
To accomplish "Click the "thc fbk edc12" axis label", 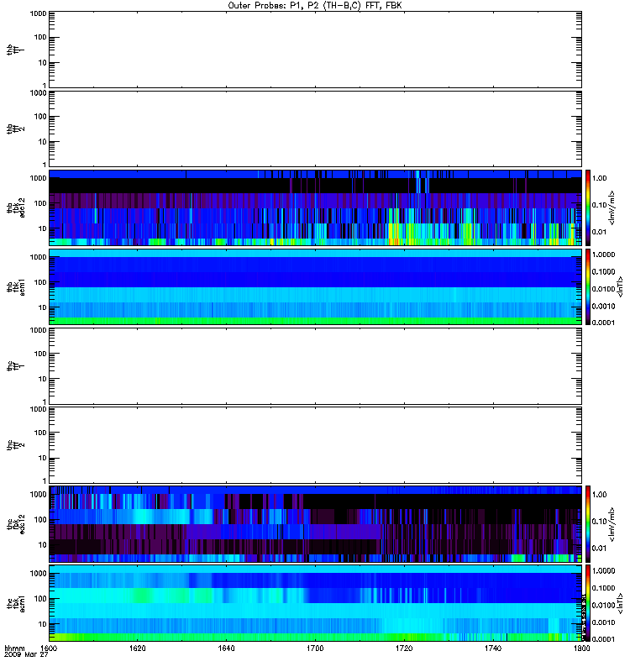I will coord(15,524).
